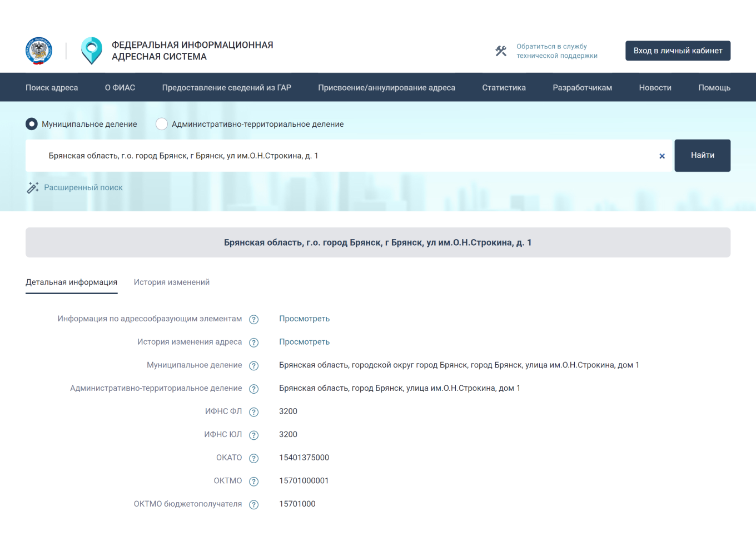756x546 pixels.
Task: Select Административно-территориальное деление radio button
Action: coord(162,124)
